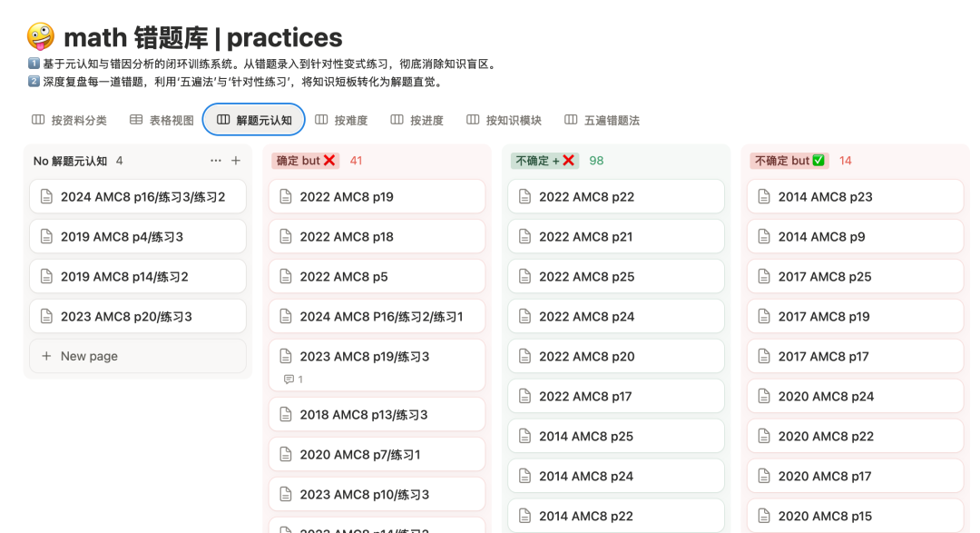Click the 不确定 but ✅ column label
The width and height of the screenshot is (980, 533).
789,161
